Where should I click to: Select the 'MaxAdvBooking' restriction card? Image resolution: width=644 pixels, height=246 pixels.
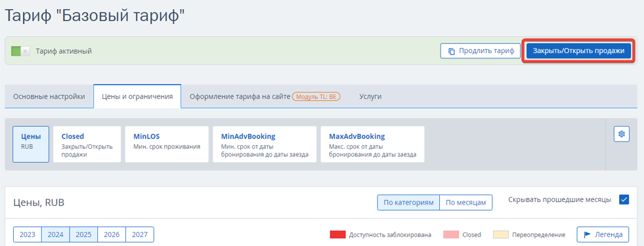[372, 144]
